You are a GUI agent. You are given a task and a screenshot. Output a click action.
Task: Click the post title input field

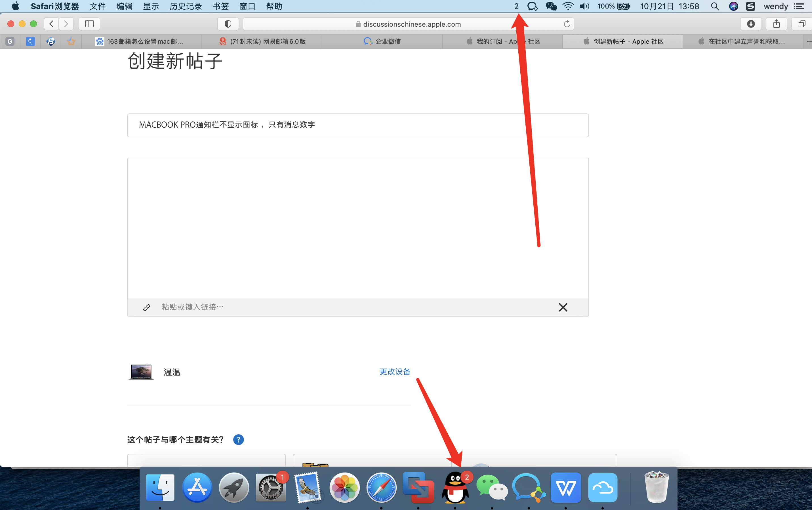click(357, 125)
